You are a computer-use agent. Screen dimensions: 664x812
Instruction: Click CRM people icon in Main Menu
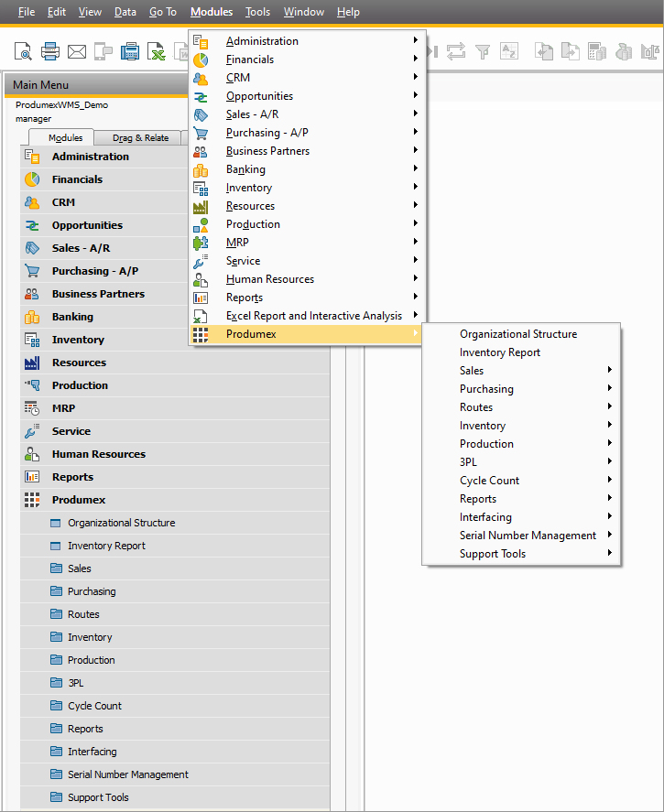(32, 202)
